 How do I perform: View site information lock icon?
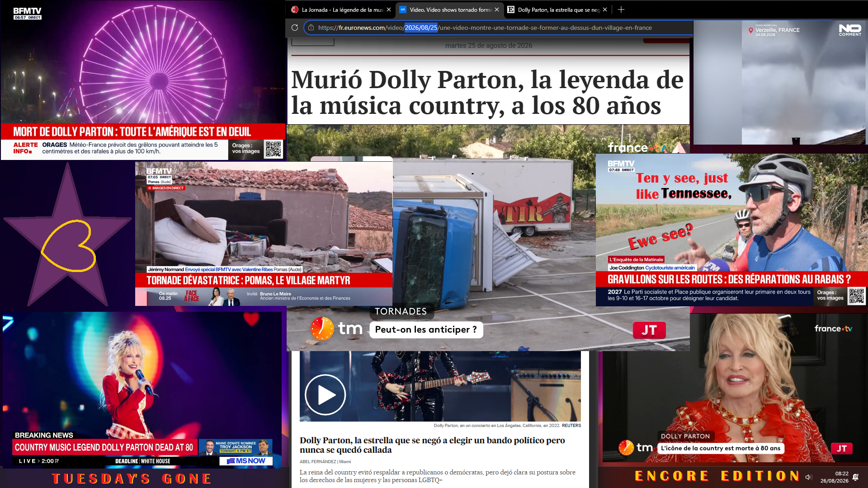[x=311, y=28]
